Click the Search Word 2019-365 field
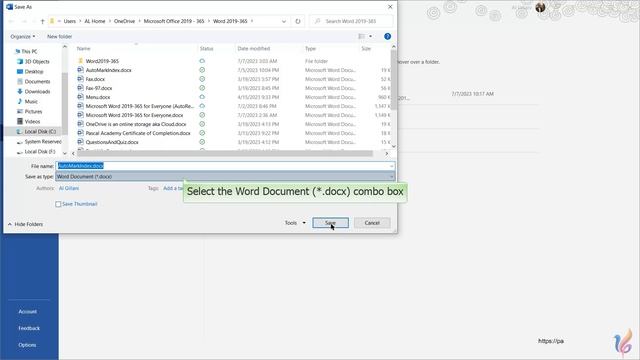The height and width of the screenshot is (360, 640). tap(351, 21)
